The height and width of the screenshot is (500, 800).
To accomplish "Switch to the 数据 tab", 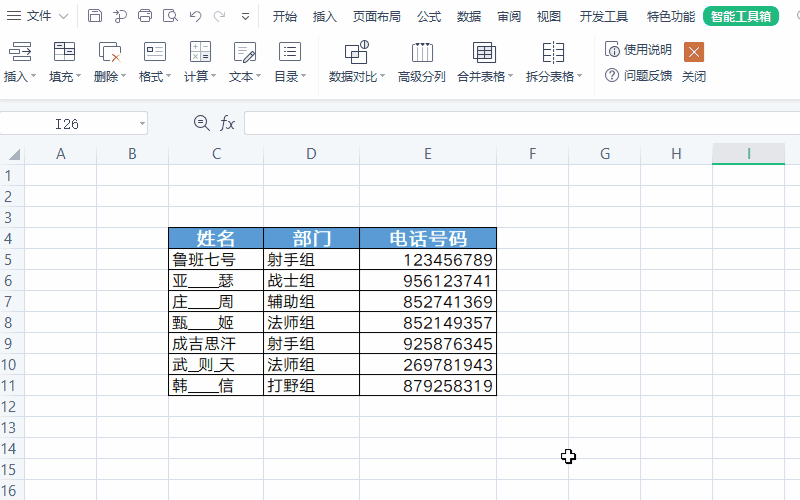I will (x=469, y=17).
